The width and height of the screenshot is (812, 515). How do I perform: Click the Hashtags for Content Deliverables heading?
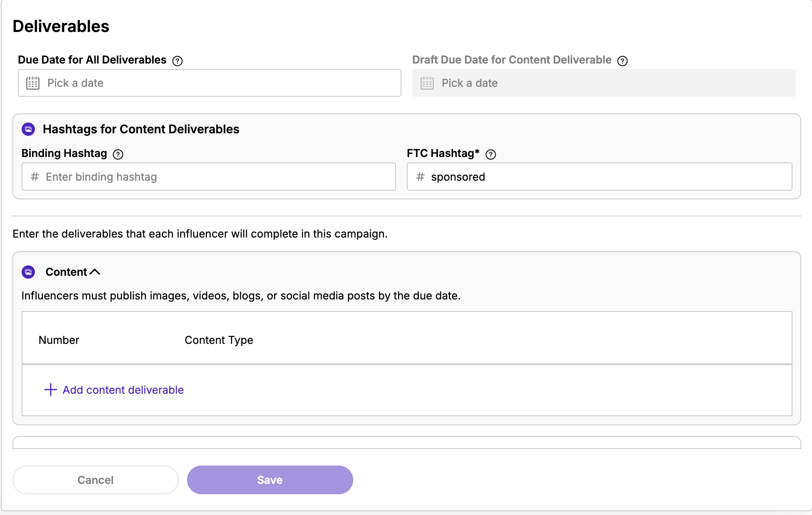point(141,129)
